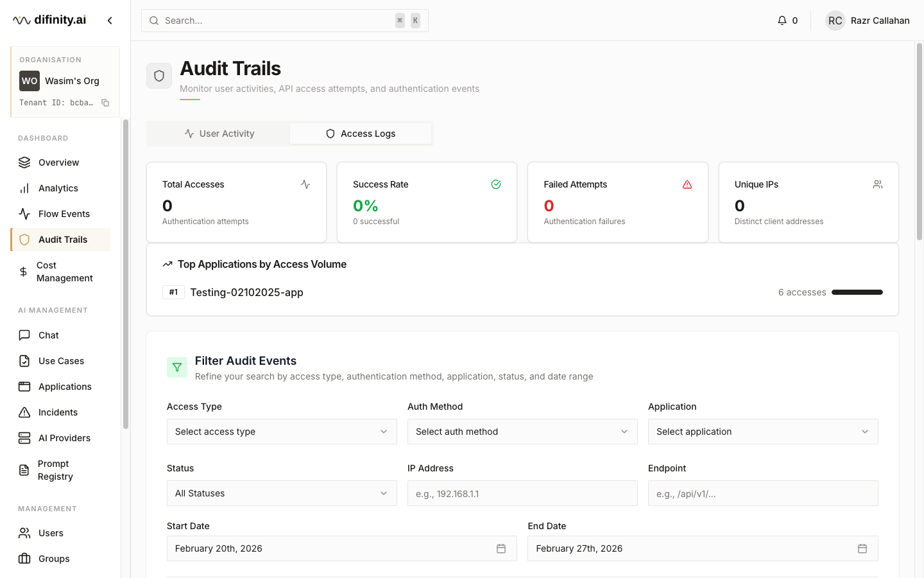The width and height of the screenshot is (924, 578).
Task: Click the Success Rate checkmark icon
Action: [496, 184]
